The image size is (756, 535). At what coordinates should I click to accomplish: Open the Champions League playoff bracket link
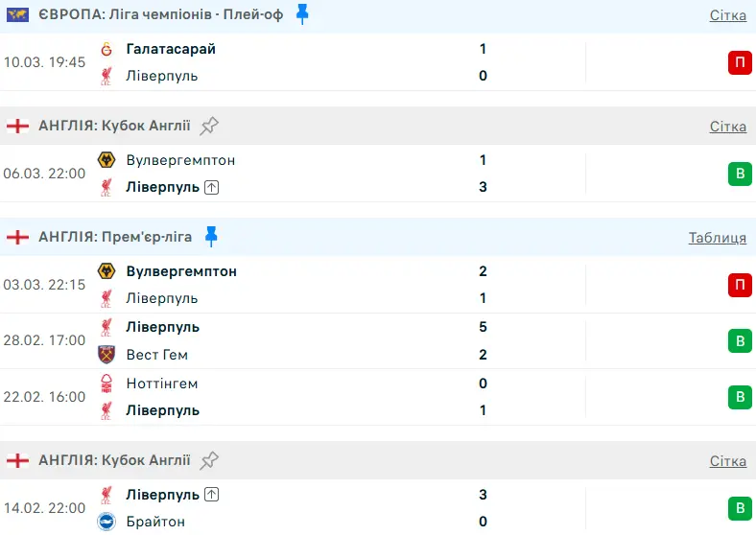[727, 15]
